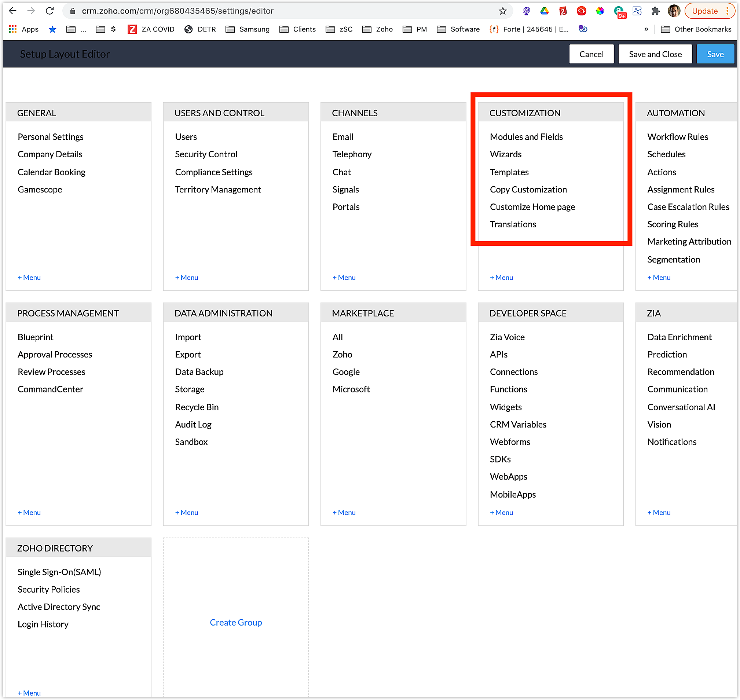Open the ZA COVID bookmark
740x700 pixels.
click(x=151, y=29)
